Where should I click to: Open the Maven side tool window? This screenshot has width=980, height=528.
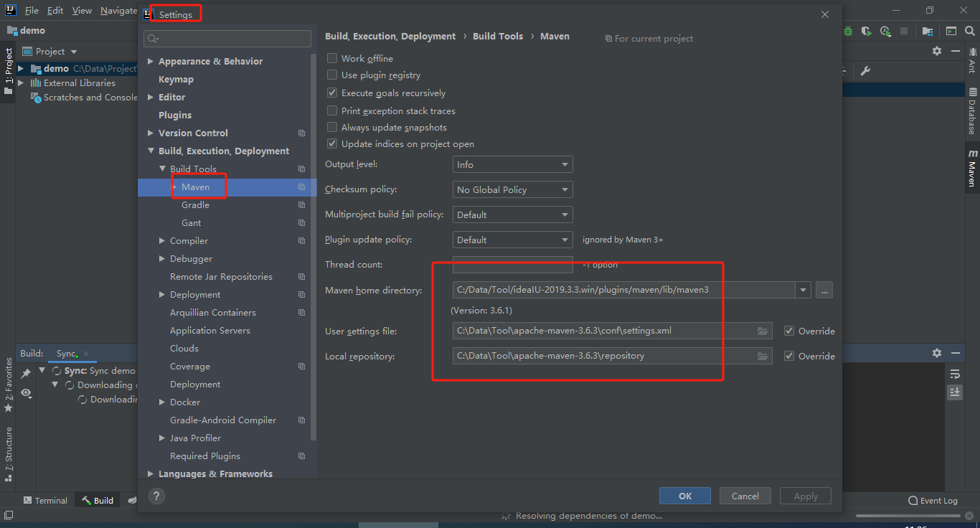click(972, 168)
